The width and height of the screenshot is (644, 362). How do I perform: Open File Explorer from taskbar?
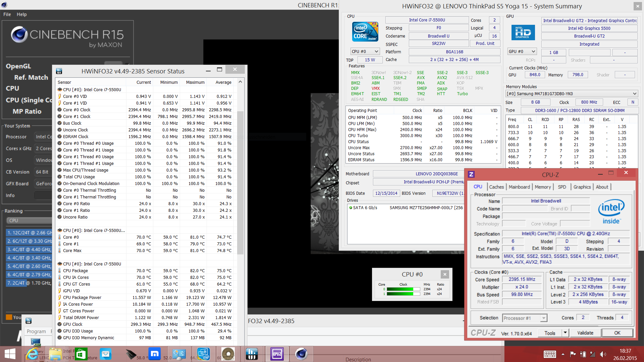[x=55, y=354]
